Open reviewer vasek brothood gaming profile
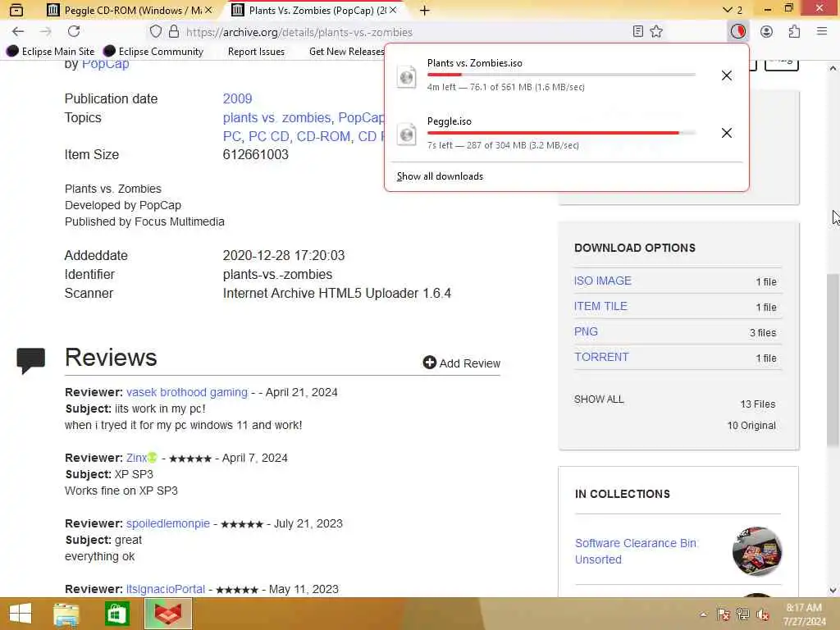This screenshot has width=840, height=630. pyautogui.click(x=187, y=392)
